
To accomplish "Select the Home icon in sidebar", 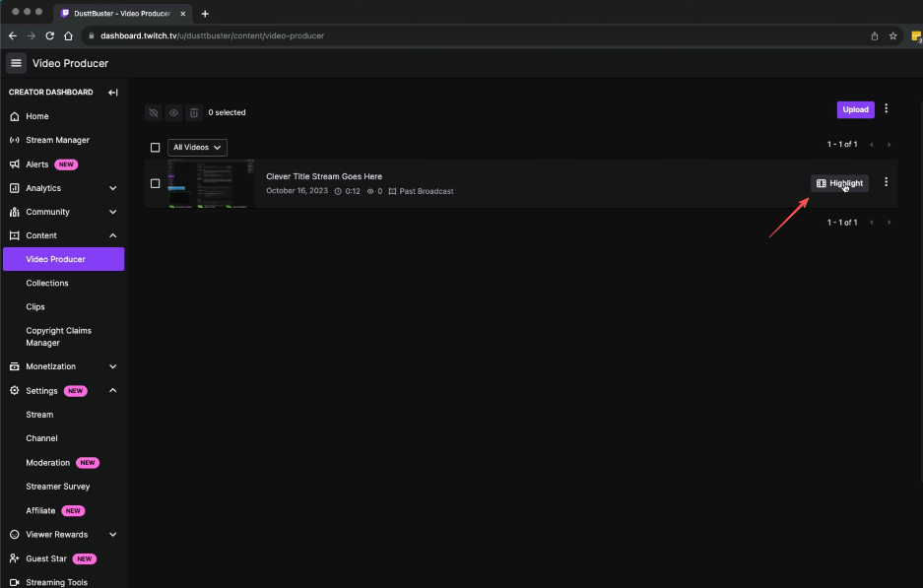I will click(x=13, y=116).
